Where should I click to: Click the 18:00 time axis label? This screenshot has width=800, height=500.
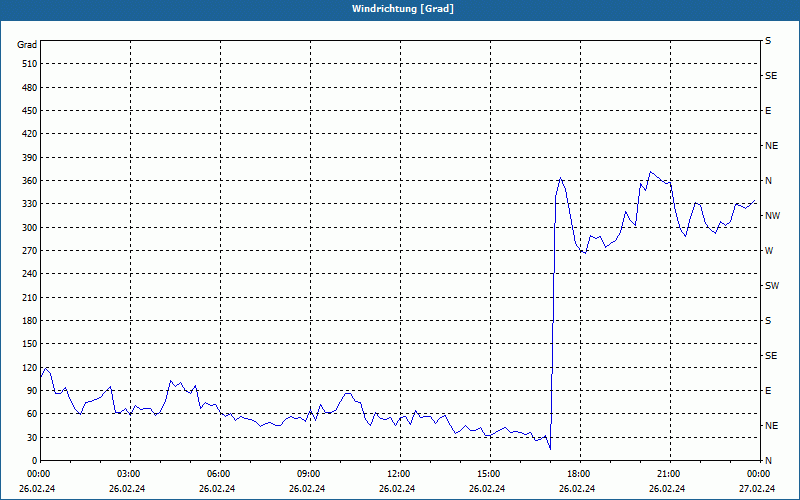tap(578, 474)
